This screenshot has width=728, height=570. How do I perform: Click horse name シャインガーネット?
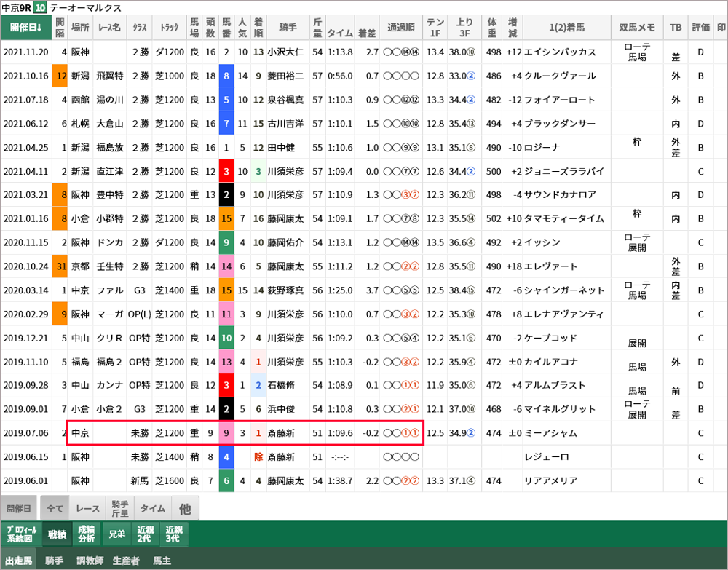click(564, 290)
